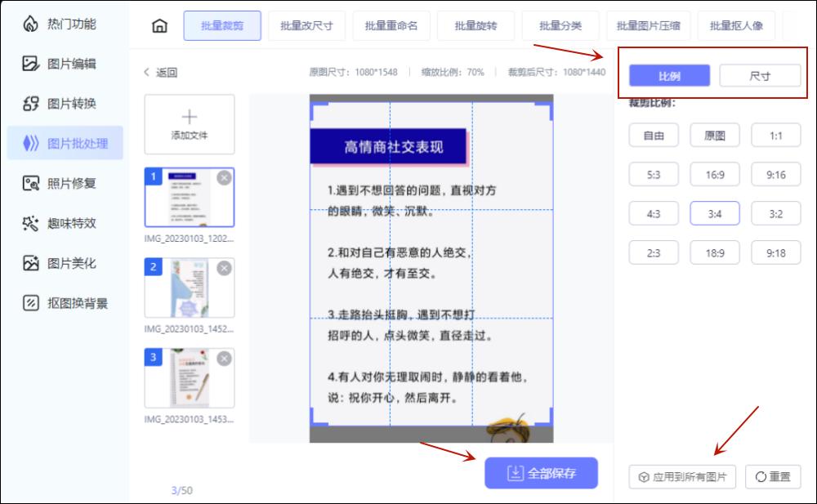
Task: Select thumbnail IMG_20230103_1452 in the list
Action: click(x=190, y=287)
